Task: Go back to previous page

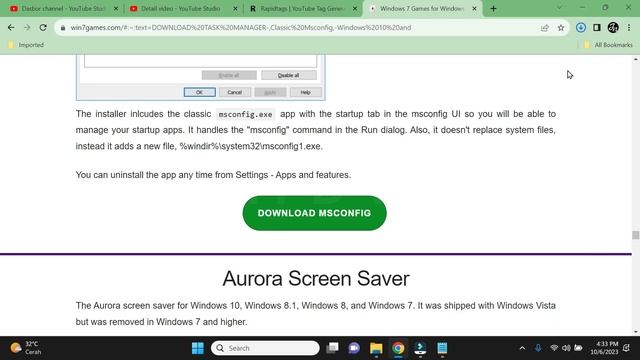Action: tap(11, 28)
